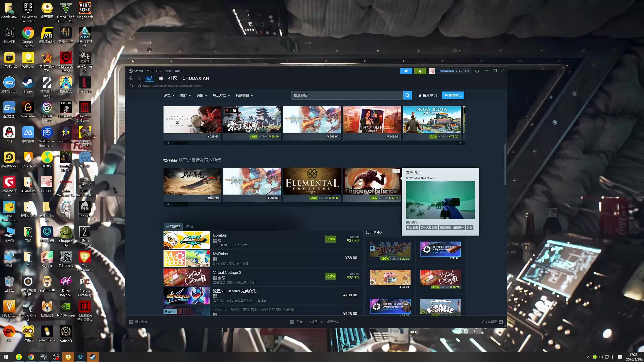Open the green notifications bell

[x=420, y=71]
